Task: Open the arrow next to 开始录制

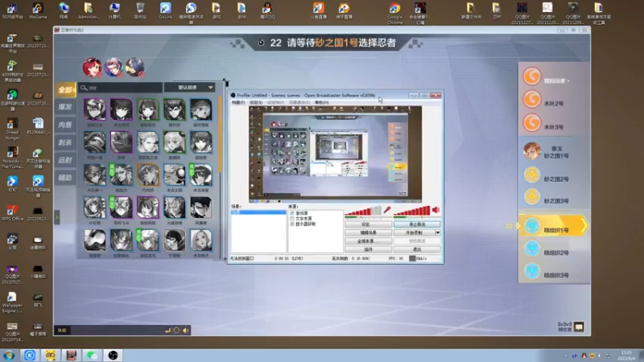Action: (x=438, y=232)
